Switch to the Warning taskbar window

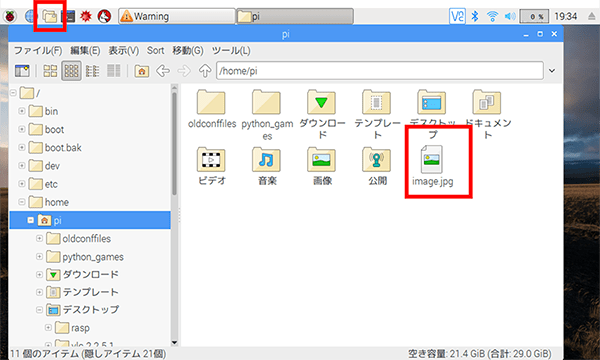[177, 16]
